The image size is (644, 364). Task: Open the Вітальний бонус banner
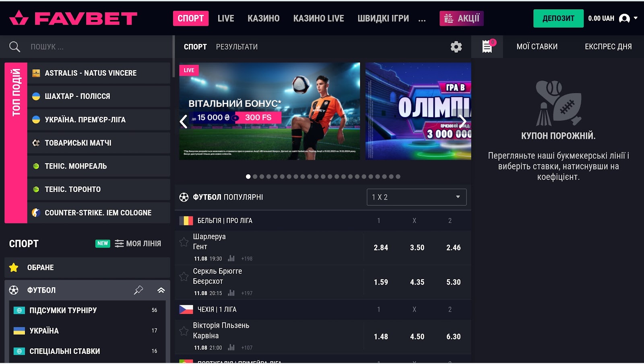click(270, 111)
